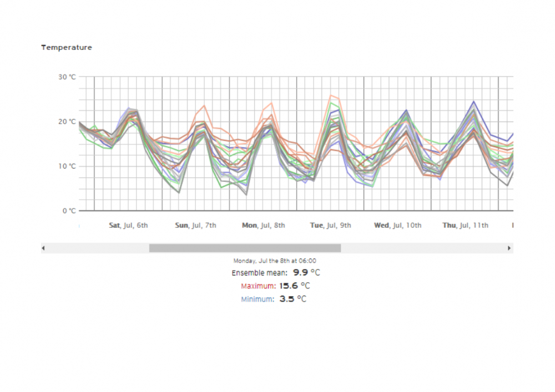Click the 20 °C y-axis label

(67, 122)
